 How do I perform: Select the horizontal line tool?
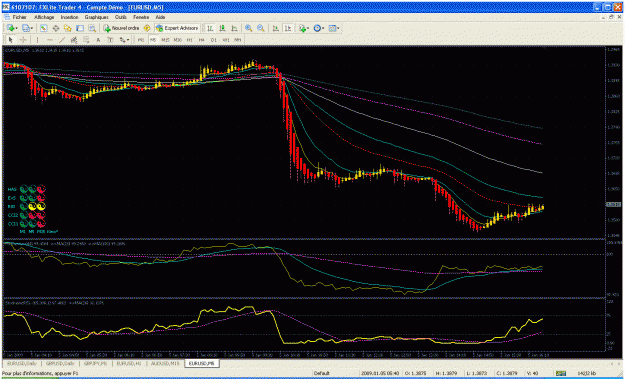50,40
